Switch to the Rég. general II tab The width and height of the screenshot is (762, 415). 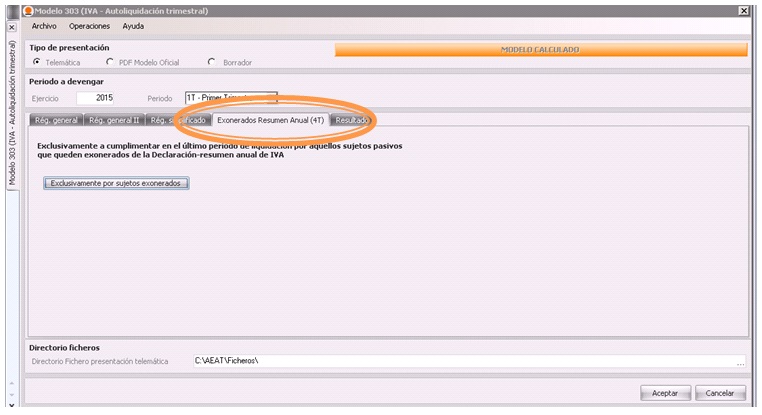point(114,120)
